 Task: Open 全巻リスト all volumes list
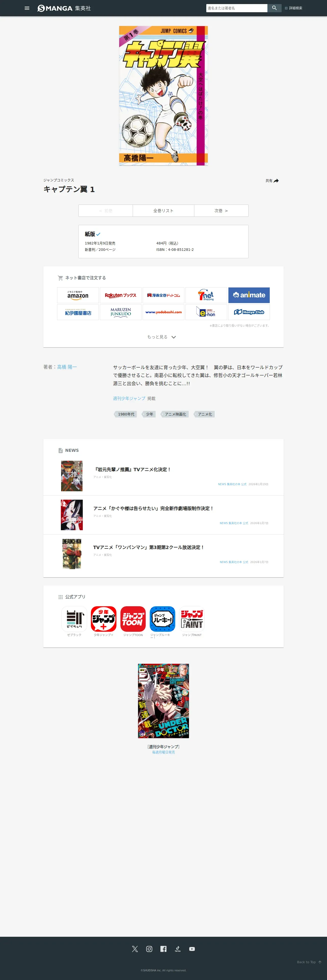click(x=163, y=210)
